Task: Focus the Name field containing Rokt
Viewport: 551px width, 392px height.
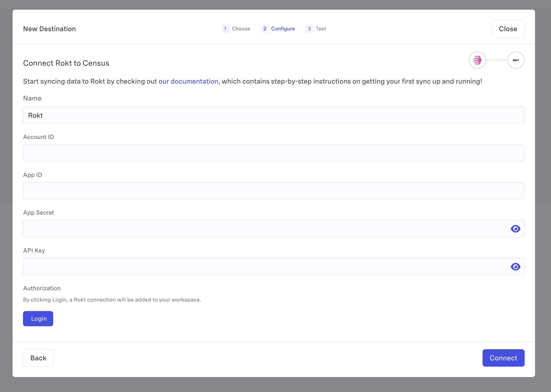Action: coord(274,115)
